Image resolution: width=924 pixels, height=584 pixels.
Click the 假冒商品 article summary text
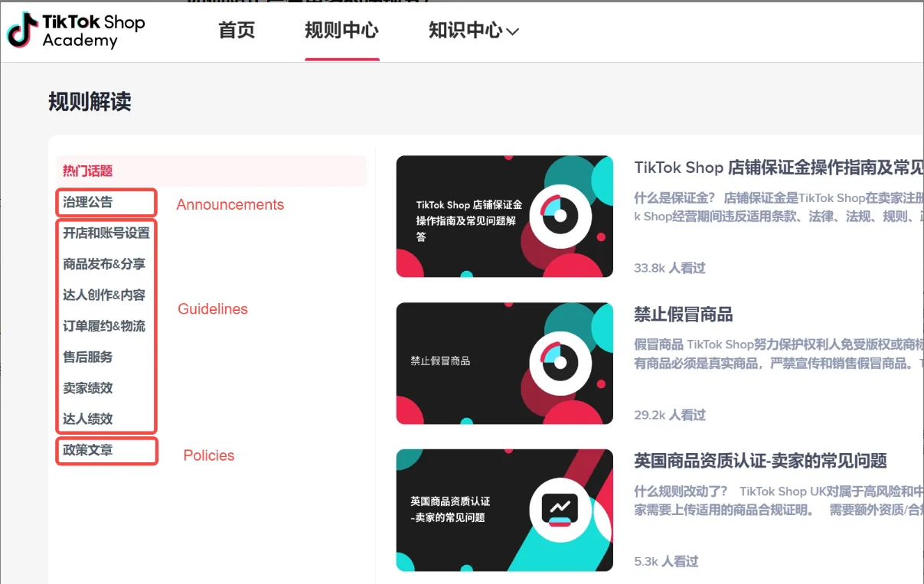point(779,354)
